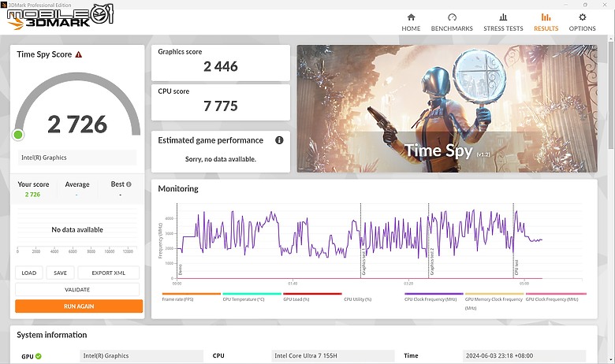Click EXPORT XML button
615x364 pixels.
coord(108,273)
